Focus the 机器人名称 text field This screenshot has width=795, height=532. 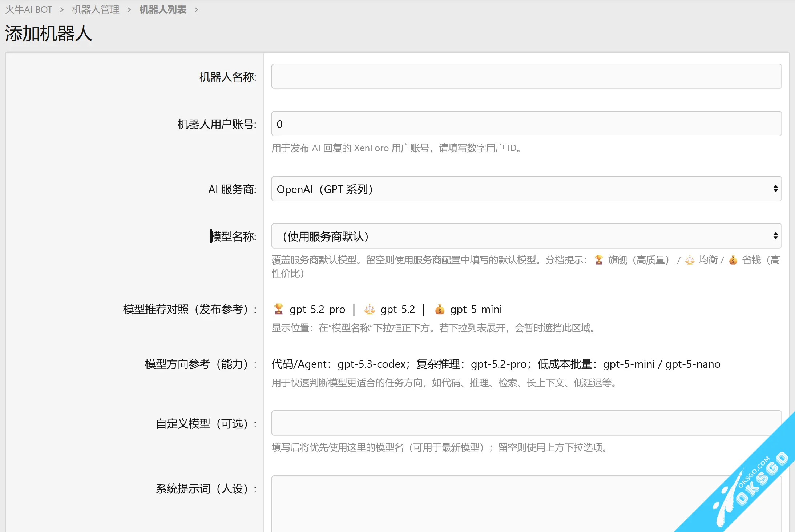click(x=526, y=76)
